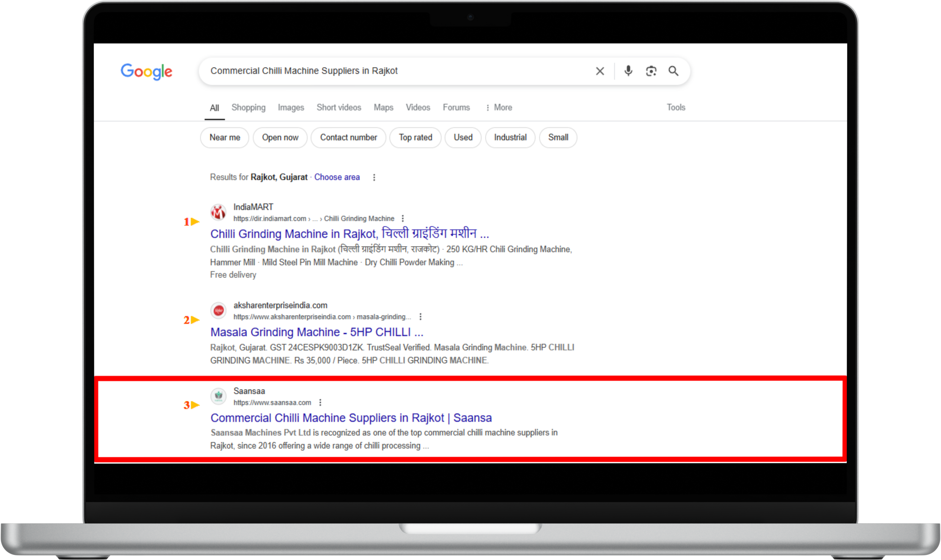
Task: Go to the Forums tab
Action: 456,107
